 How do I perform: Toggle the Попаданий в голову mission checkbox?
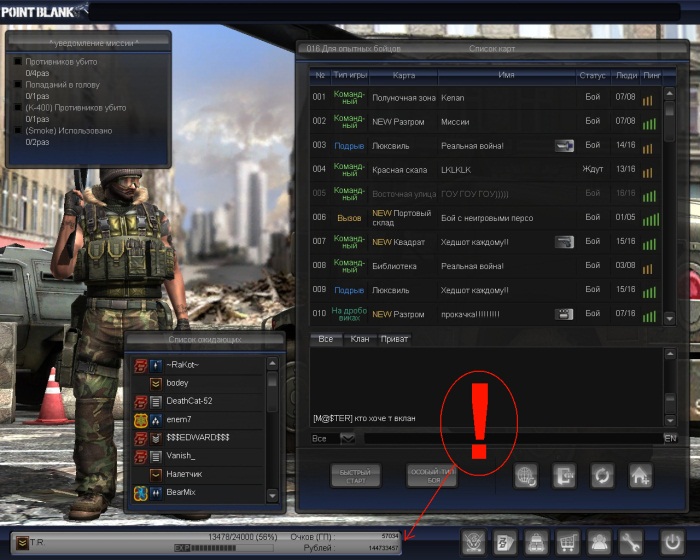[18, 84]
